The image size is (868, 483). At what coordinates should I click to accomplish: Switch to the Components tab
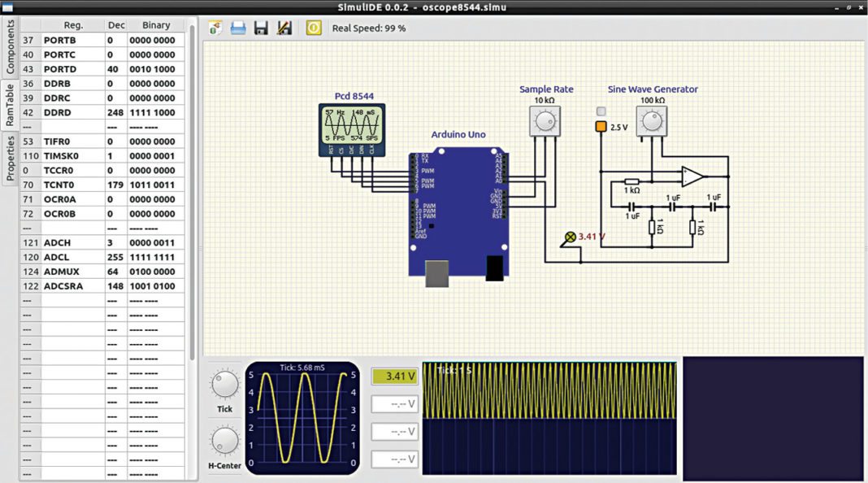tap(10, 37)
